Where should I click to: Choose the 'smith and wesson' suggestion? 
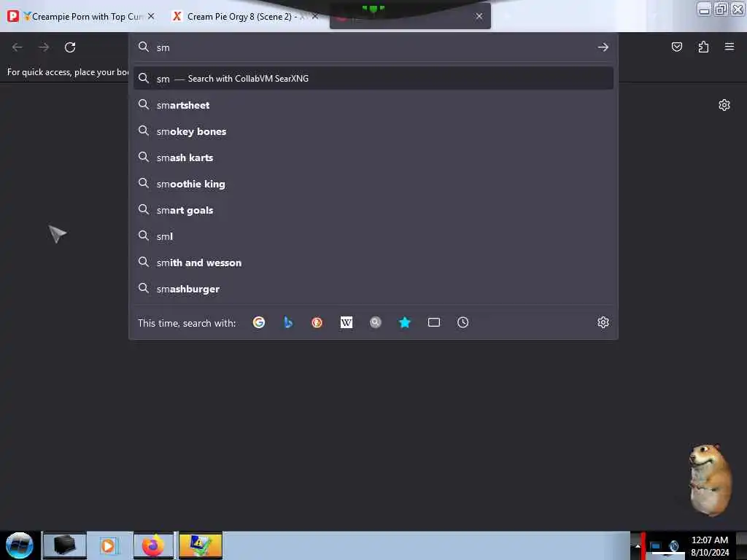tap(373, 262)
